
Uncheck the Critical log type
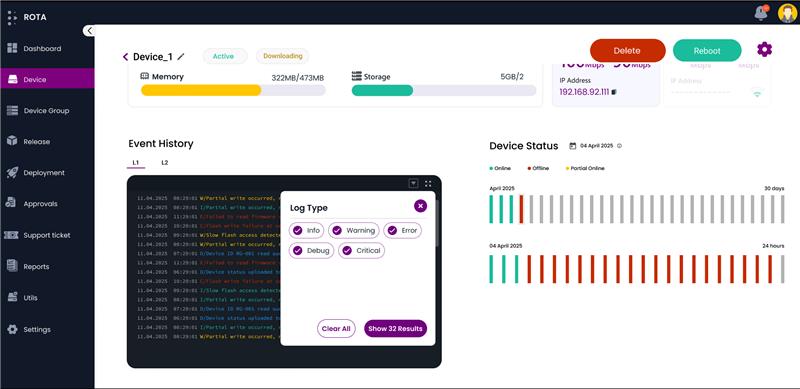[361, 251]
